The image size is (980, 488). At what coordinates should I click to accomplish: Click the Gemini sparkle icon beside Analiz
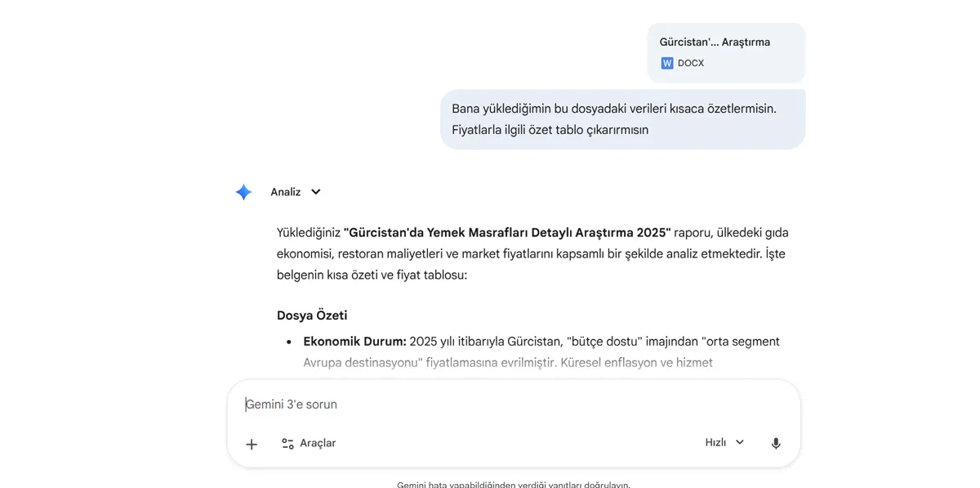243,191
